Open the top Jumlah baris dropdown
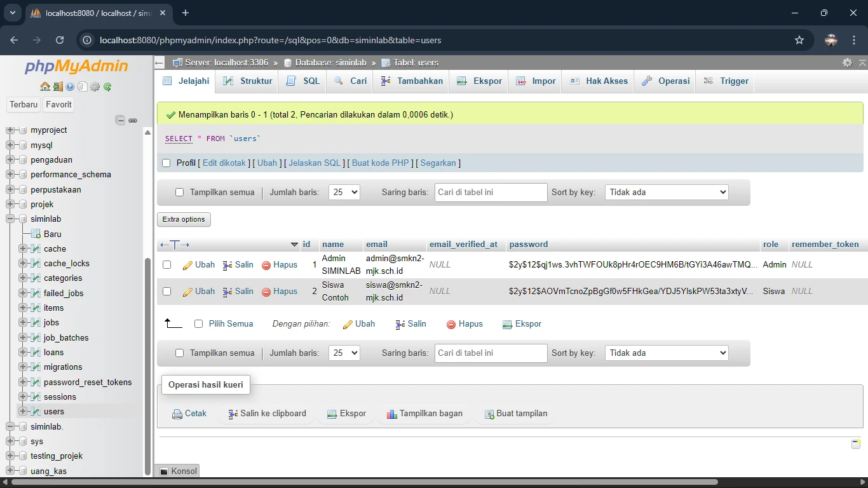868x488 pixels. [344, 193]
